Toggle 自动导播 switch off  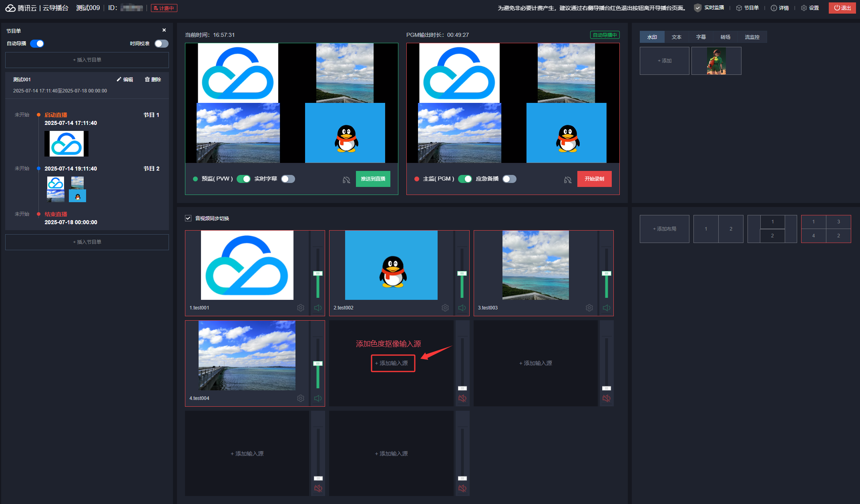point(37,44)
